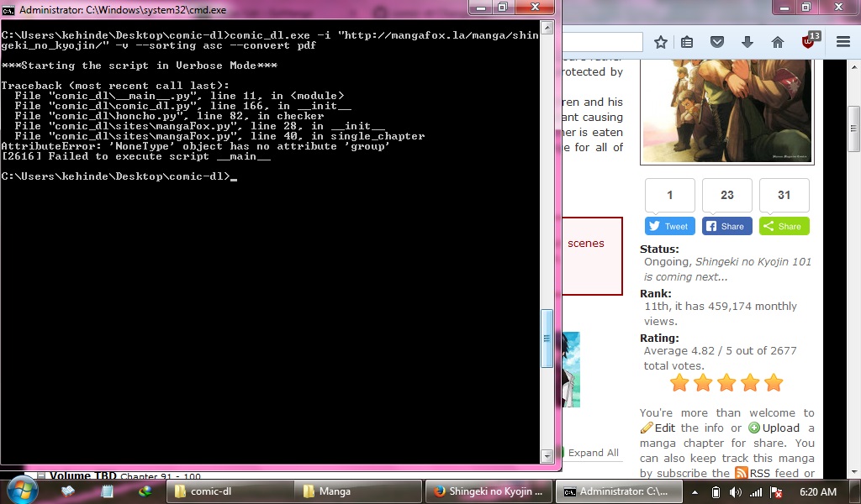Go to the Firefox home page
The width and height of the screenshot is (861, 504).
(778, 41)
